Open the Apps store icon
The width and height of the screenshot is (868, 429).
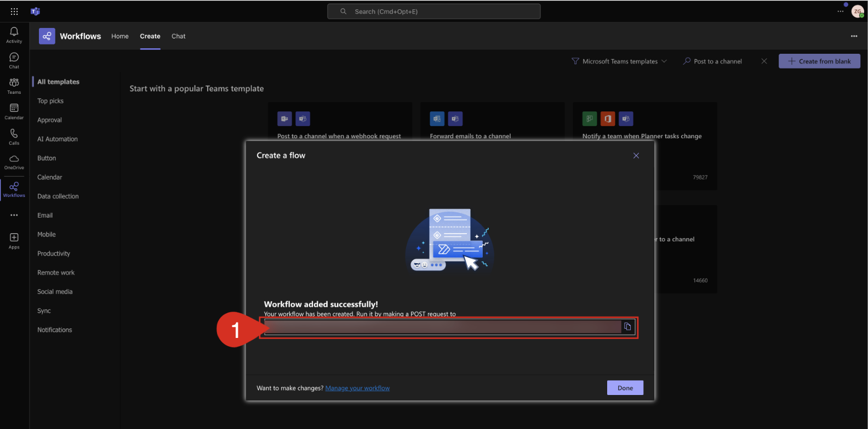tap(14, 240)
